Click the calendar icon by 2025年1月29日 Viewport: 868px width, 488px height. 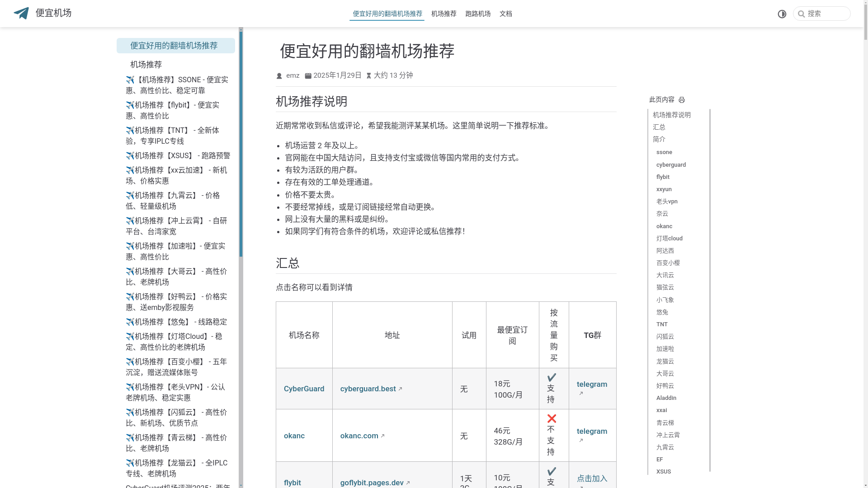(308, 76)
